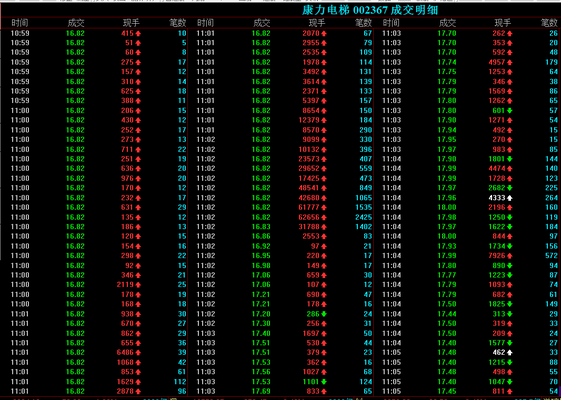The height and width of the screenshot is (400, 561).
Task: Select the price 16.92
Action: pos(261,246)
